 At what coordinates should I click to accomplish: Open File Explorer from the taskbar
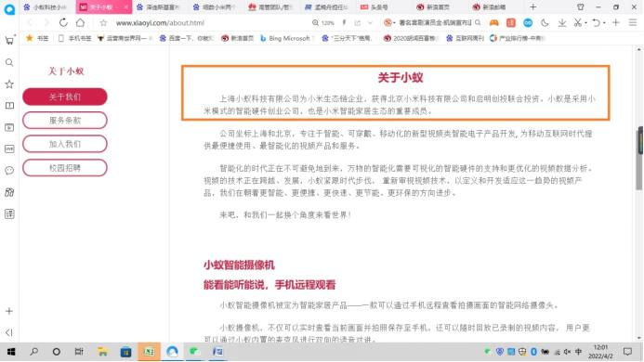[x=102, y=352]
